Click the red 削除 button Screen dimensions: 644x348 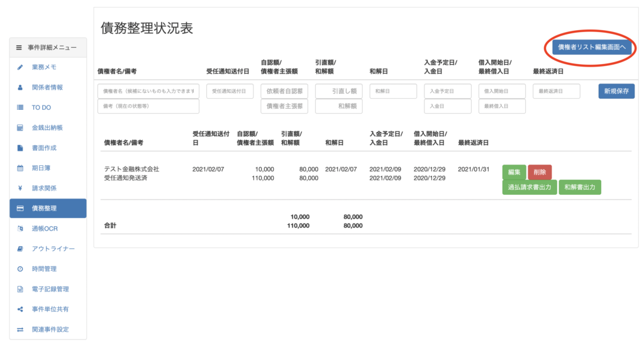[540, 172]
